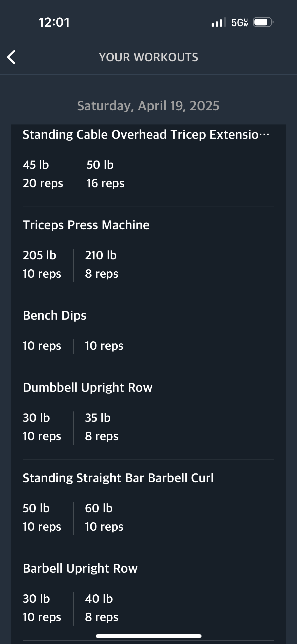Select the 210 lb set of Triceps Press
Viewport: 297px width, 644px height.
pos(102,264)
